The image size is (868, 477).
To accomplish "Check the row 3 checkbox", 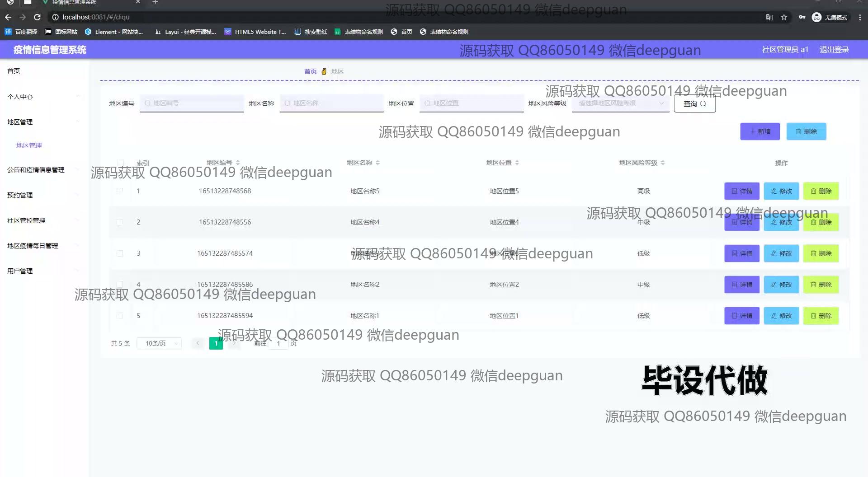I will [120, 253].
